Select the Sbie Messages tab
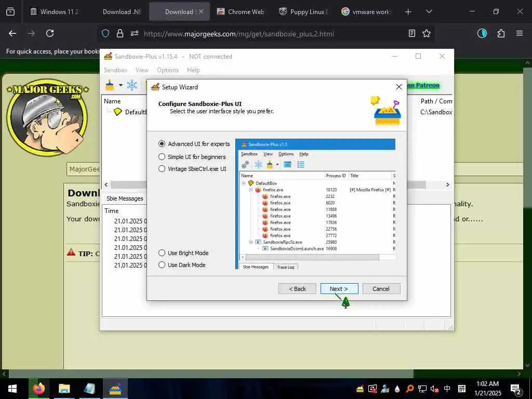This screenshot has height=399, width=532. pos(125,198)
